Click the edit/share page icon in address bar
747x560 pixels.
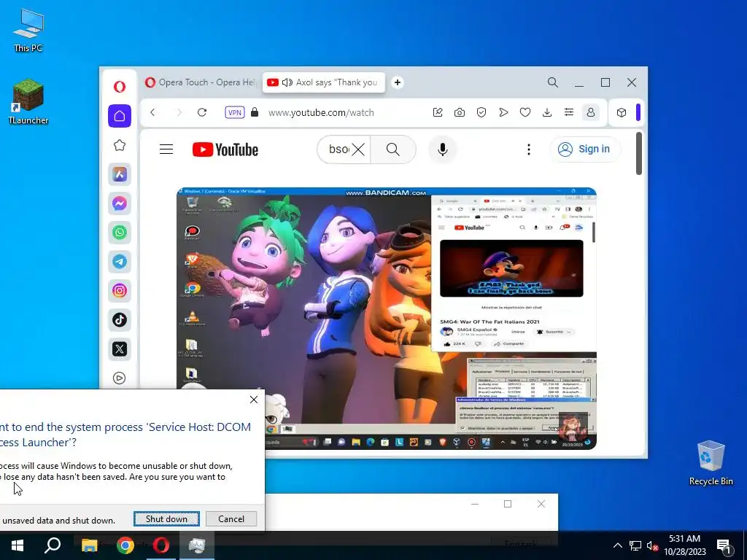click(x=438, y=112)
